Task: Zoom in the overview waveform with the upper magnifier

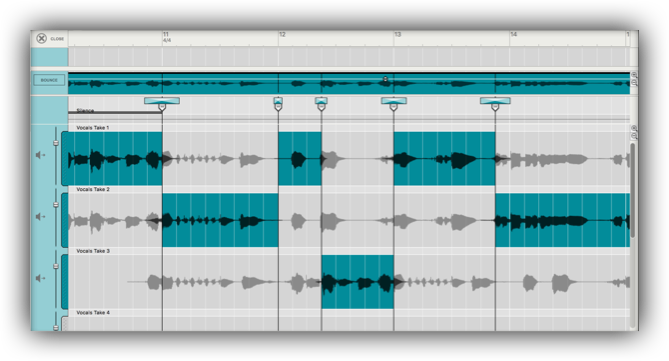Action: pos(634,75)
